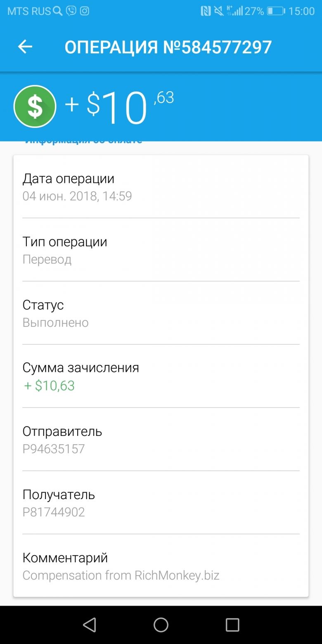Tap the NFC status bar icon
Image resolution: width=322 pixels, height=644 pixels.
pos(206,11)
